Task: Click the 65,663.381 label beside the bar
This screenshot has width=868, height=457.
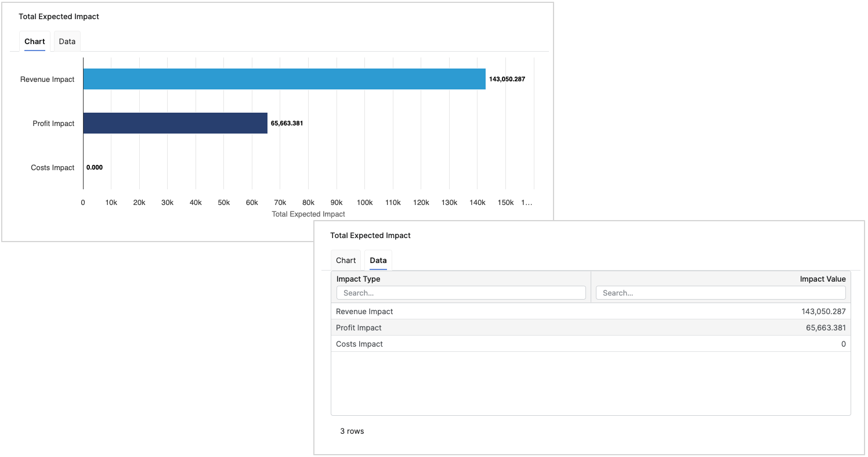Action: (x=287, y=124)
